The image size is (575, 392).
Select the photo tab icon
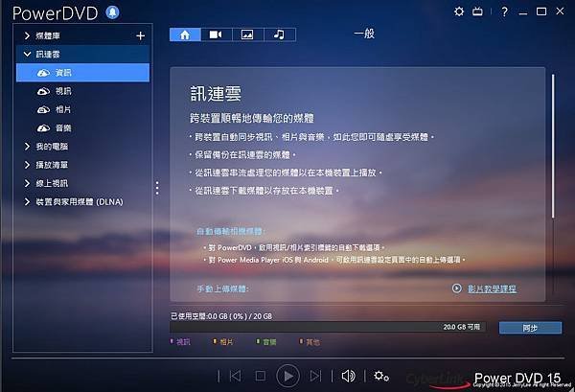pos(247,35)
